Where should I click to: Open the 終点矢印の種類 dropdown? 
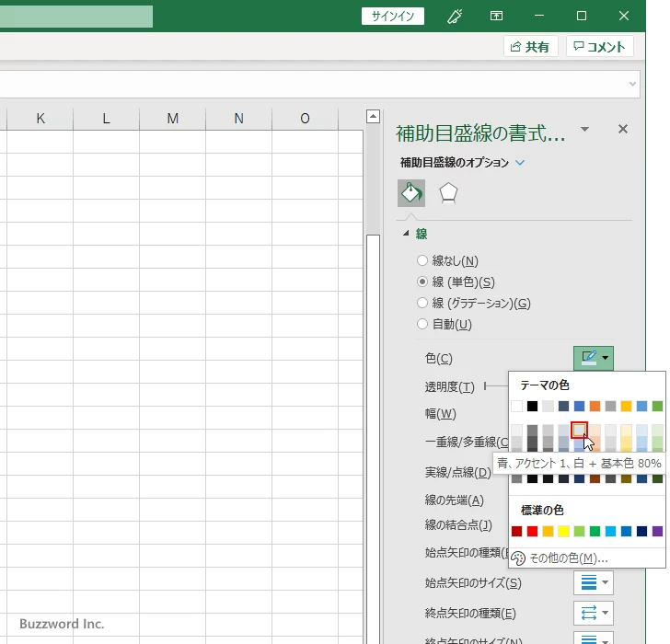click(x=594, y=613)
